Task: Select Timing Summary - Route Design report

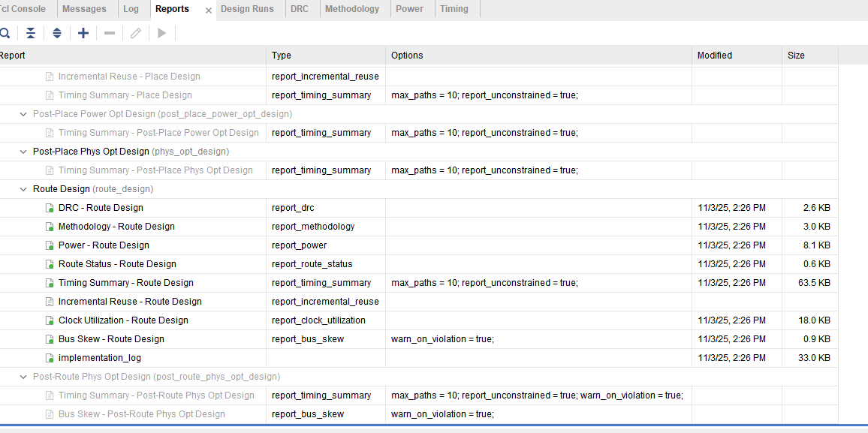Action: click(125, 283)
